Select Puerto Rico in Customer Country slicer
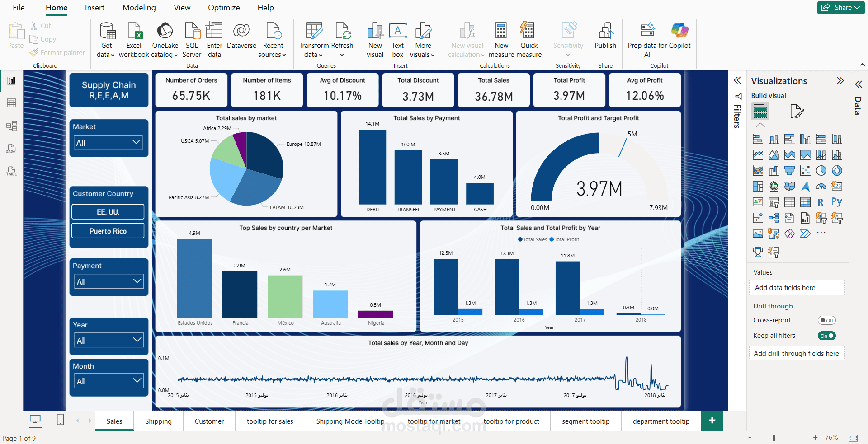 click(x=108, y=231)
